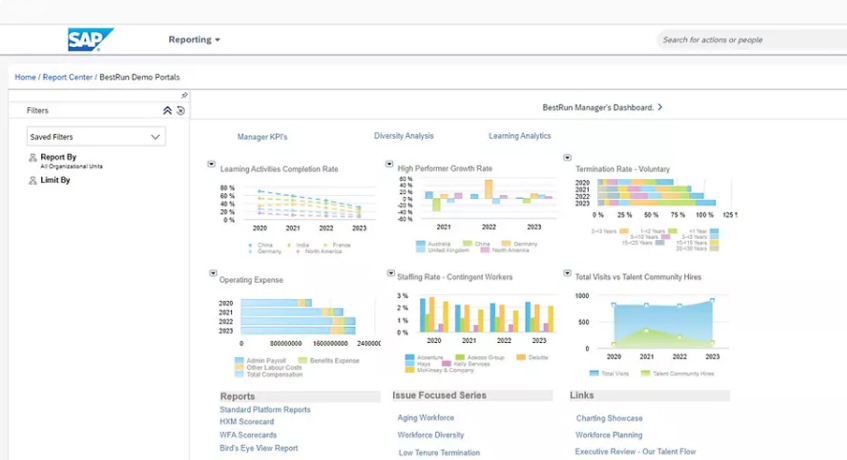
Task: Open Learning Activities Completion Rate chart menu
Action: pyautogui.click(x=211, y=164)
